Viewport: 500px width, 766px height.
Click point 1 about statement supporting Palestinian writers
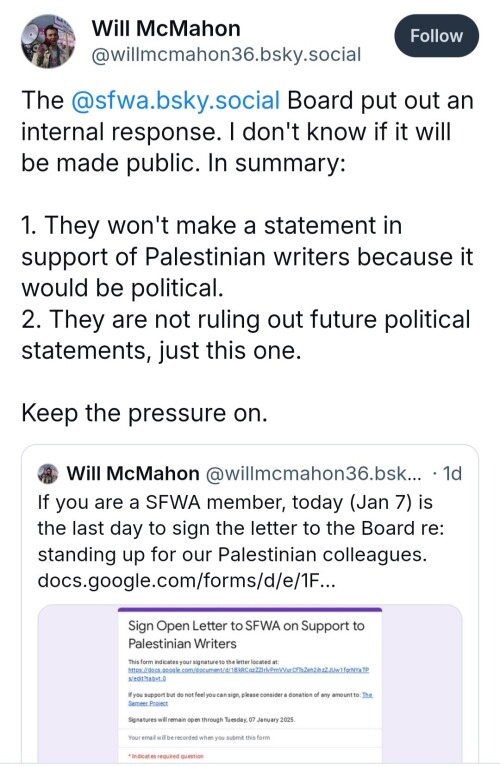pos(247,256)
